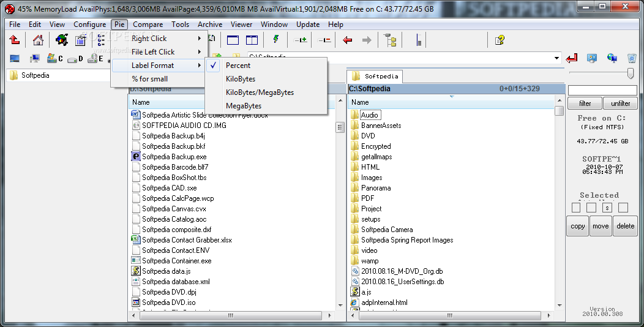Click the right pane Name column header
Screen dimensions: 644x327
451,102
